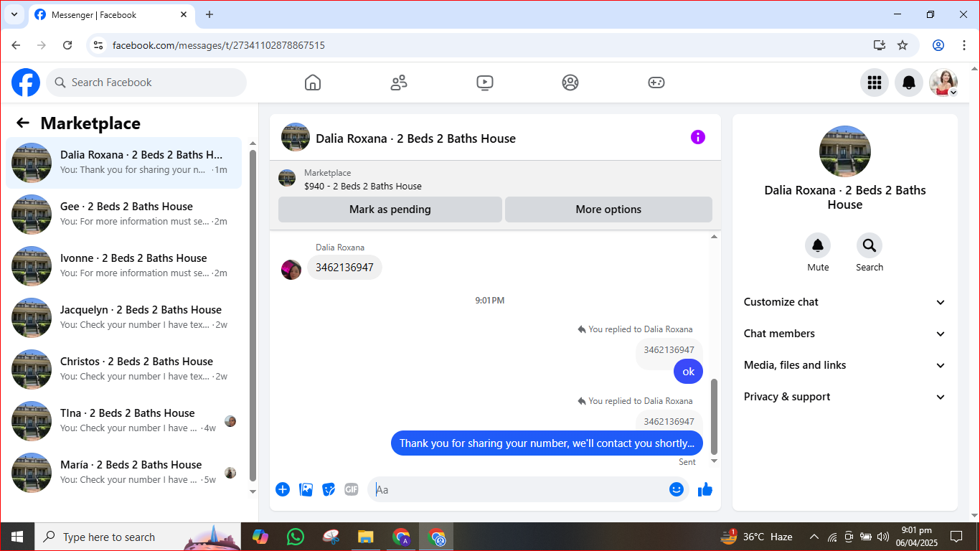Send a thumbs up like
980x551 pixels.
click(705, 489)
